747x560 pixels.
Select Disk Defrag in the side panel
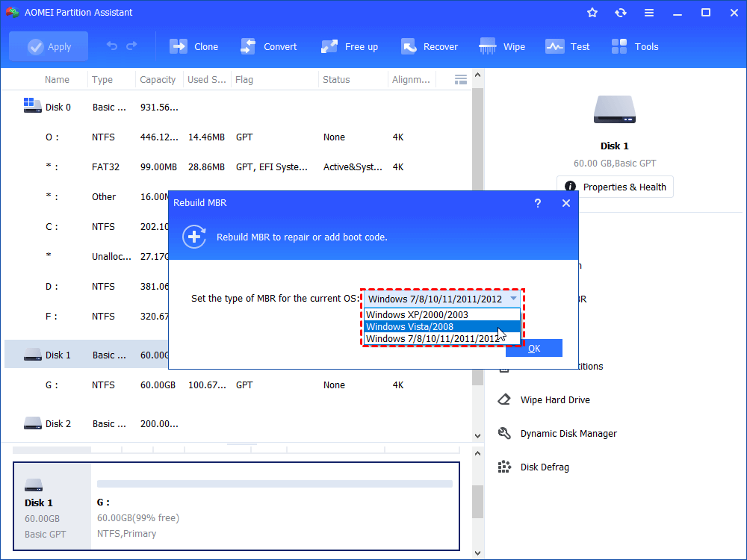point(545,467)
